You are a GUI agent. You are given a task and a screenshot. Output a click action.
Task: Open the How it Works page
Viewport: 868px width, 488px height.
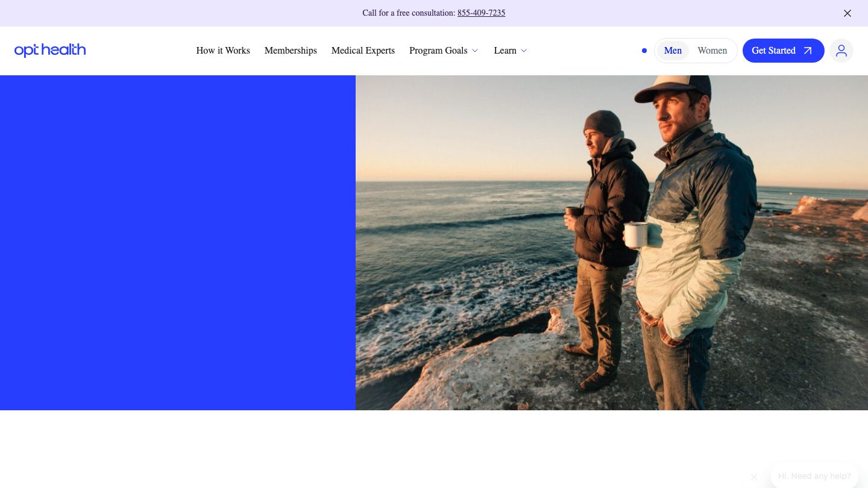click(223, 51)
